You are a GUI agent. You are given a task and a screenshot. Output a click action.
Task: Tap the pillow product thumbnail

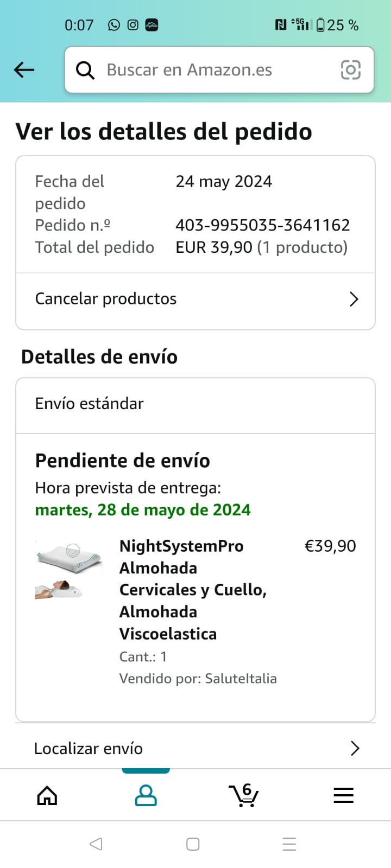coord(69,570)
